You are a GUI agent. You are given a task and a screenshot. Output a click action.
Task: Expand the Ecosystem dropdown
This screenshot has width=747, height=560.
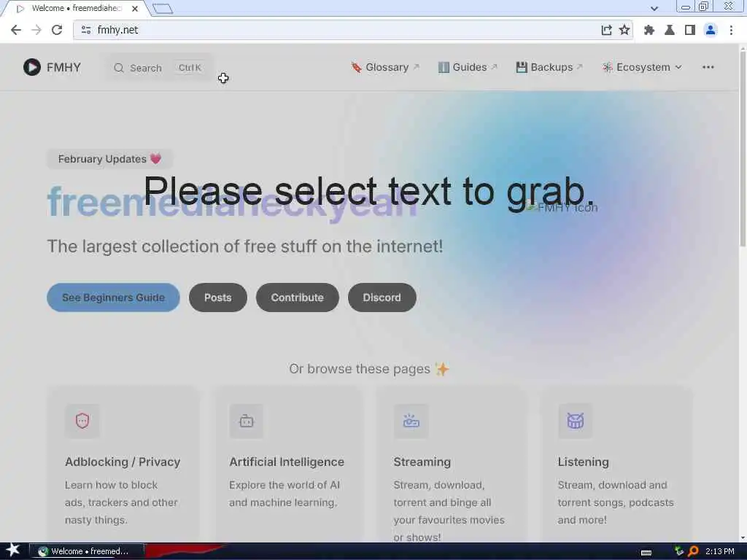click(x=642, y=67)
